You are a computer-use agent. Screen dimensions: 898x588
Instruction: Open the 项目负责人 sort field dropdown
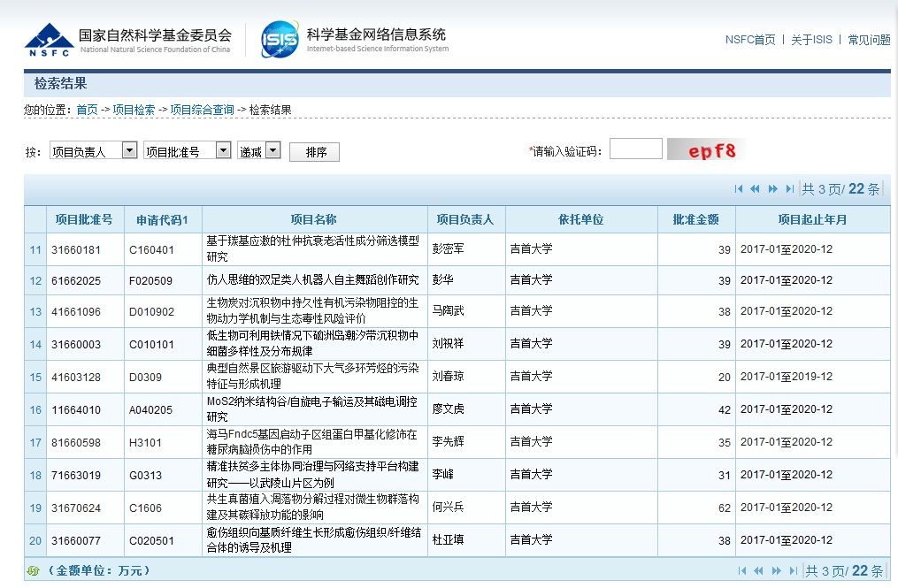94,150
